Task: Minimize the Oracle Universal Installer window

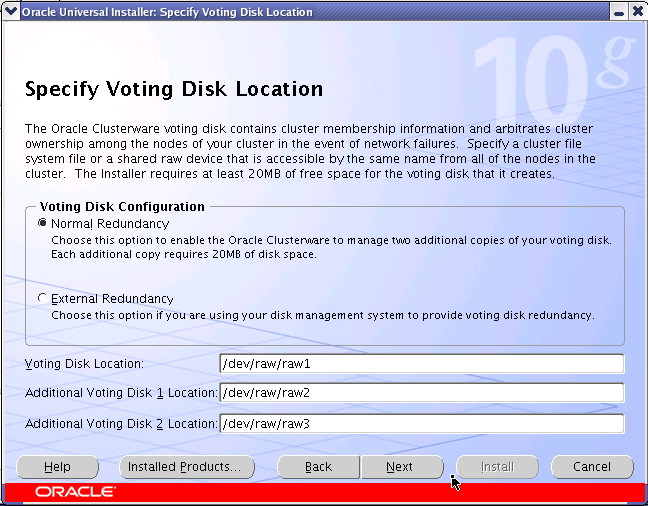Action: [x=618, y=12]
